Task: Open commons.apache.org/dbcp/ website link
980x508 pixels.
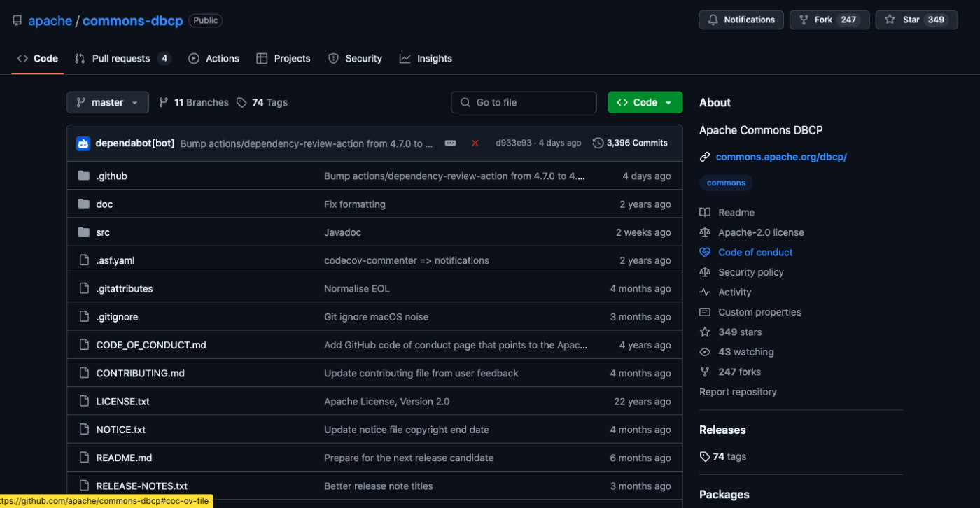Action: point(781,157)
